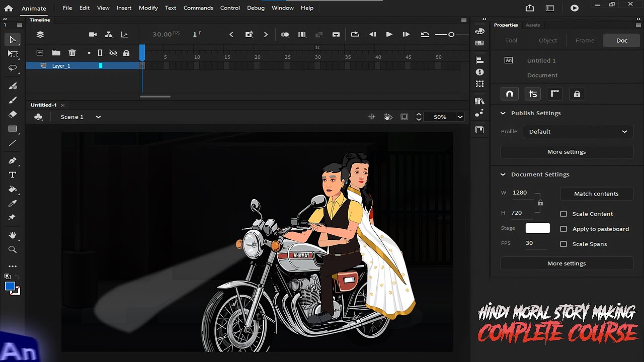The width and height of the screenshot is (644, 362).
Task: Toggle outline view for all layers
Action: point(100,53)
